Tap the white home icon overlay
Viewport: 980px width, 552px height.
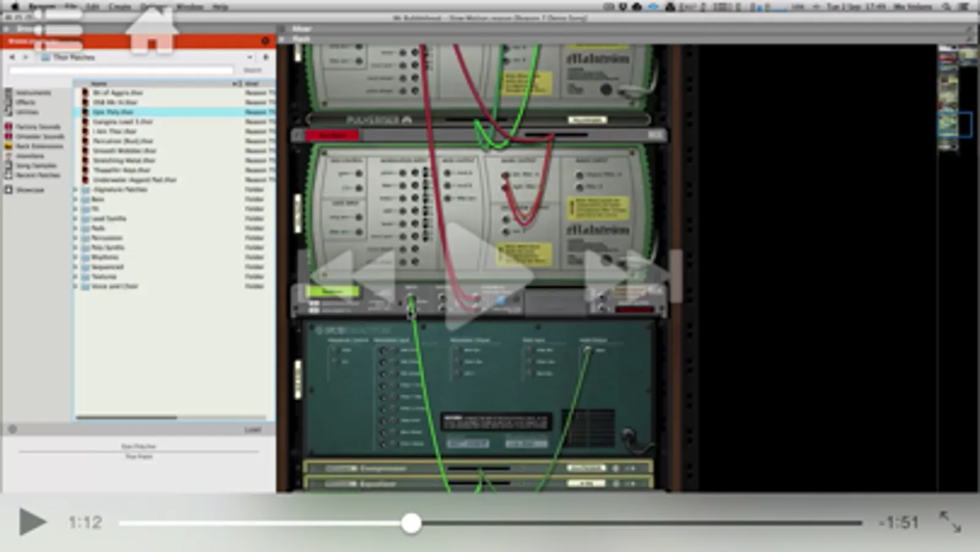coord(152,31)
